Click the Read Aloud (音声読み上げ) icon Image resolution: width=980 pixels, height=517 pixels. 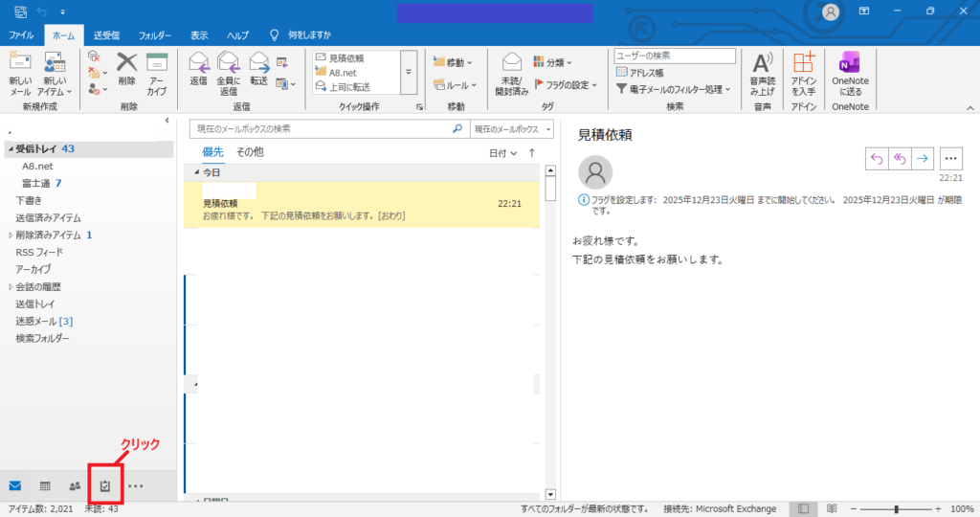[x=762, y=65]
